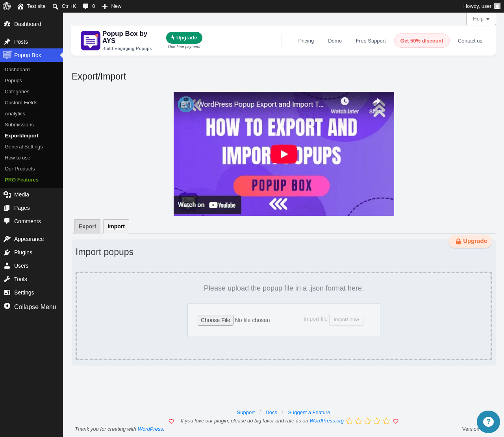
Task: Open How to use submenu item
Action: pyautogui.click(x=17, y=158)
